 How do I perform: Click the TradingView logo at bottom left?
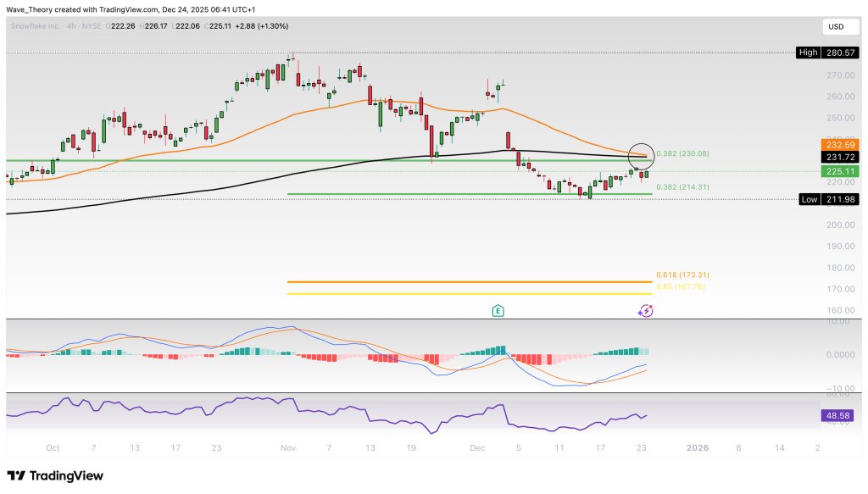[55, 475]
